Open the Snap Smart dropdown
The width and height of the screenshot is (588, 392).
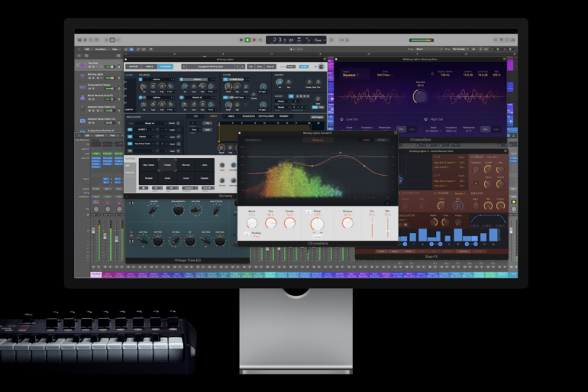click(x=429, y=49)
